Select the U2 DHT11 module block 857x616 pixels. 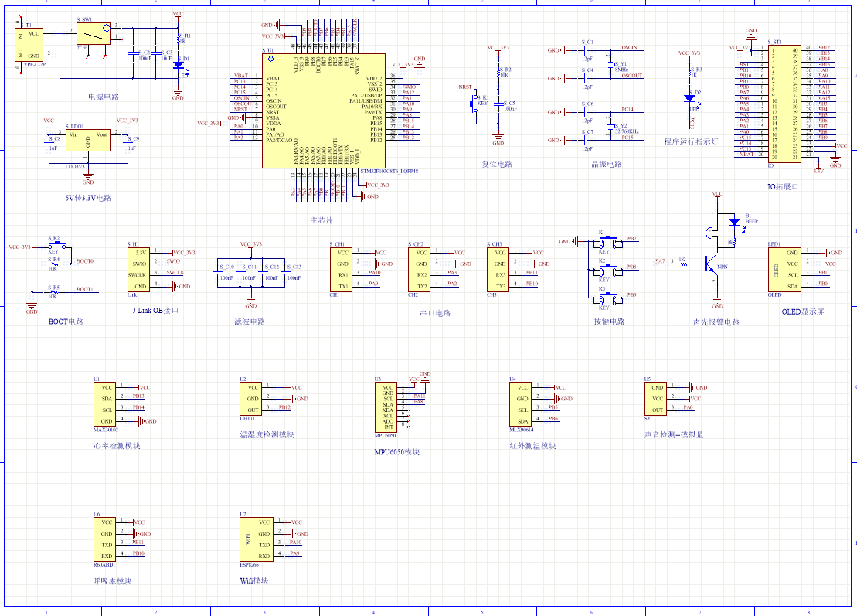(x=250, y=399)
